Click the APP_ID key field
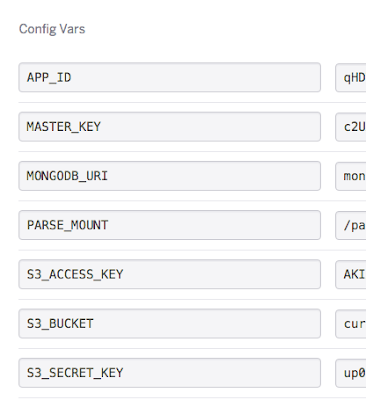Screen dimensions: 366x400 click(x=170, y=77)
